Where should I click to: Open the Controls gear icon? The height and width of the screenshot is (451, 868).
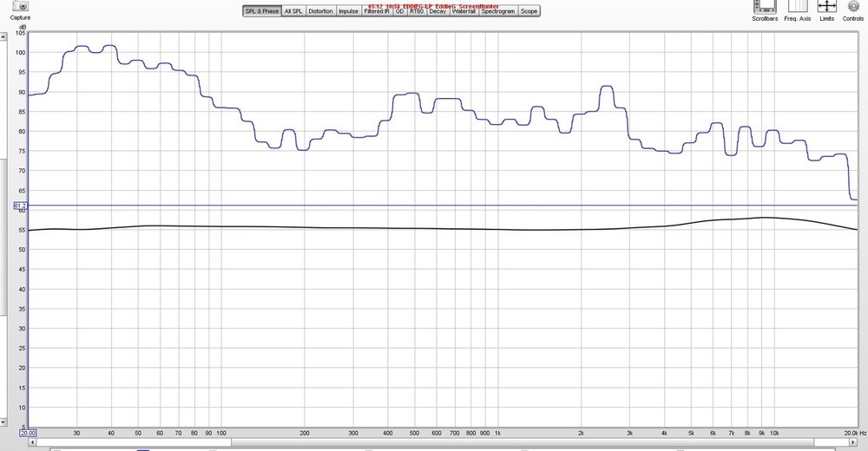click(853, 6)
